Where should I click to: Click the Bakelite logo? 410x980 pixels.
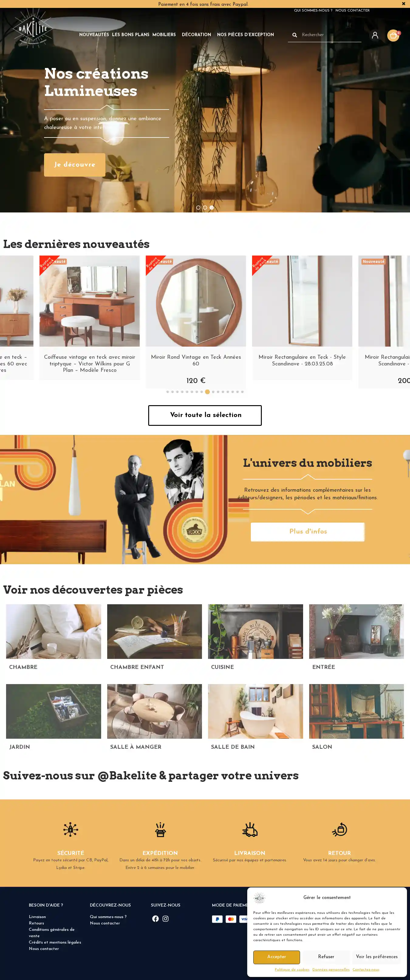click(x=33, y=29)
